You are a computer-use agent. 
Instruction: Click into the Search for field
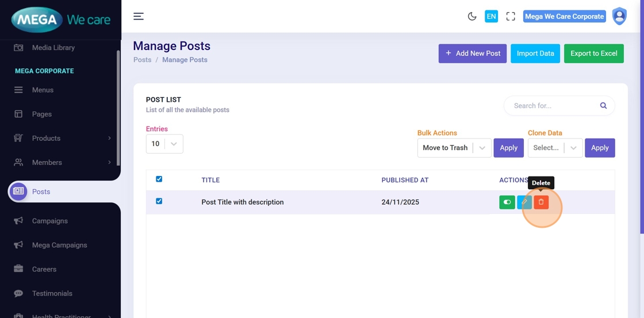pyautogui.click(x=552, y=106)
